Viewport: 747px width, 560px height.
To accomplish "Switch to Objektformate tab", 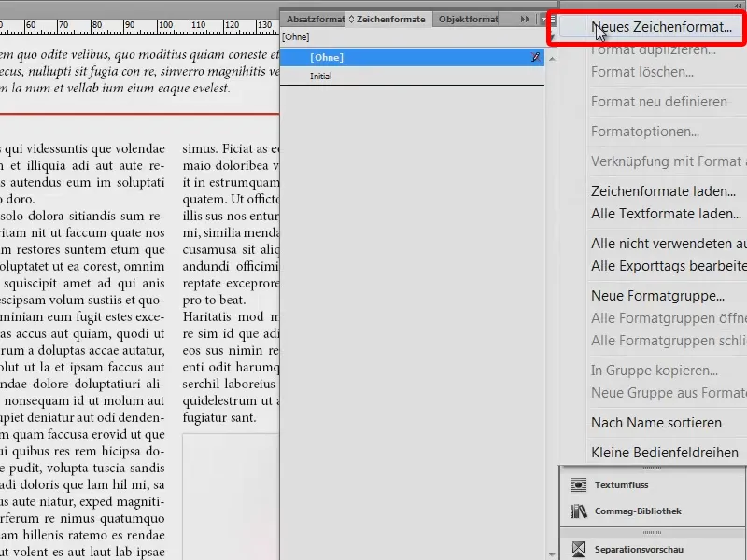I will tap(468, 19).
